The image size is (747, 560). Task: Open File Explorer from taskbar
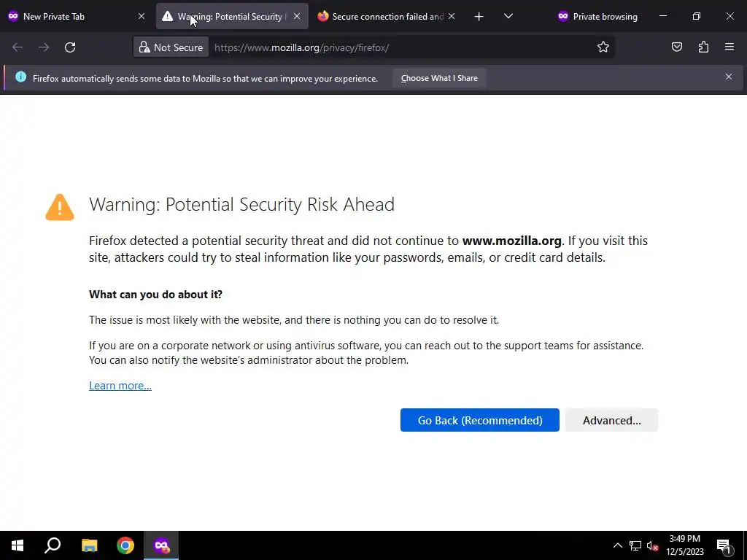90,545
